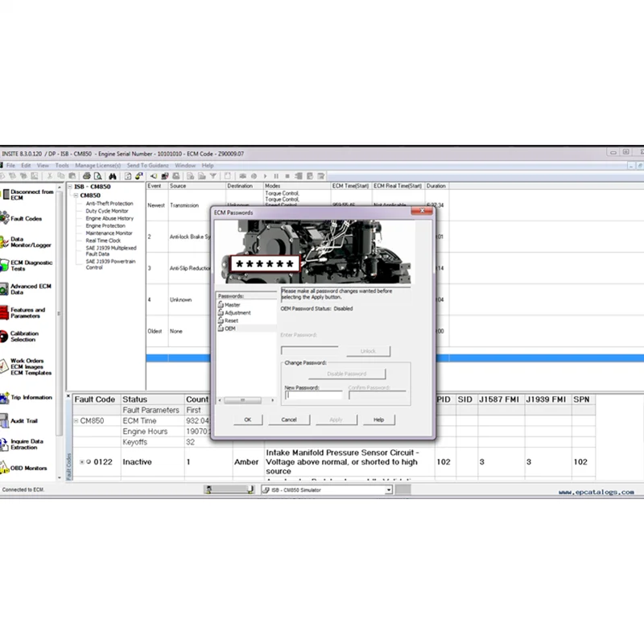Open the Fault Codes view
Screen dimensions: 644x644
pyautogui.click(x=22, y=218)
